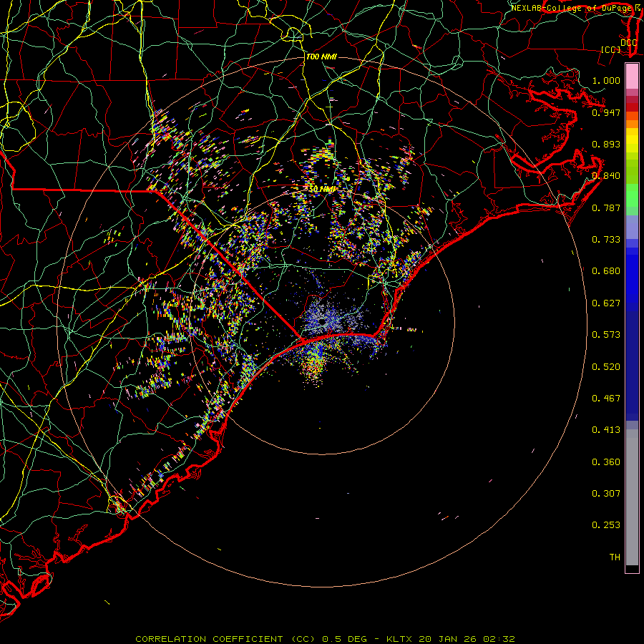Click the 0.893 legend value

(606, 144)
